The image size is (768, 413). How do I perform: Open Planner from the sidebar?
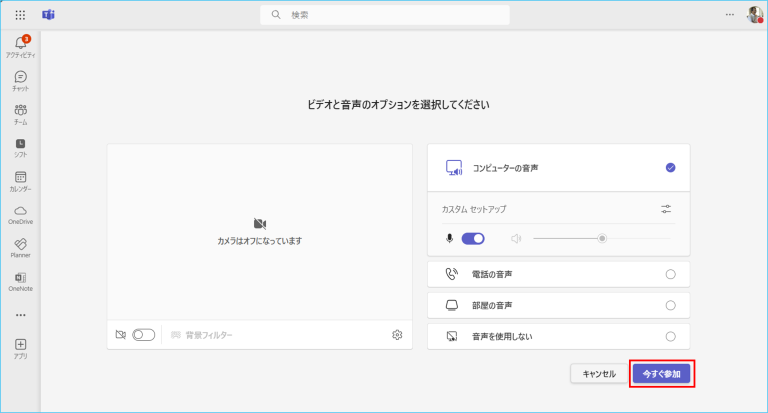(x=20, y=247)
